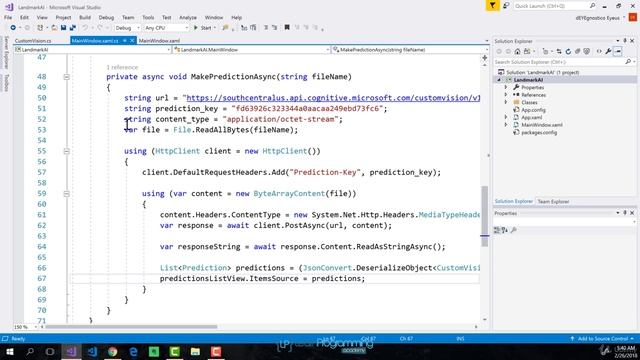Click the Bookmark toolbar icon
The image size is (640, 360).
[287, 28]
